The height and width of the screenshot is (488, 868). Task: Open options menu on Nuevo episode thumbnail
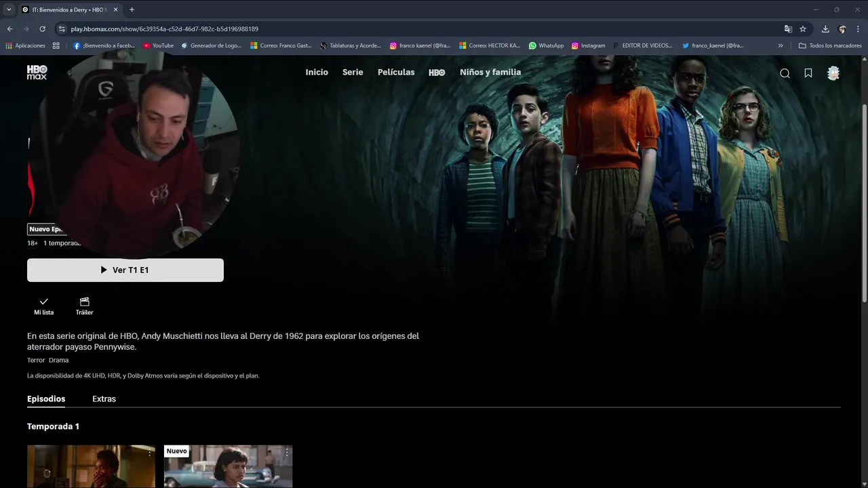click(287, 452)
